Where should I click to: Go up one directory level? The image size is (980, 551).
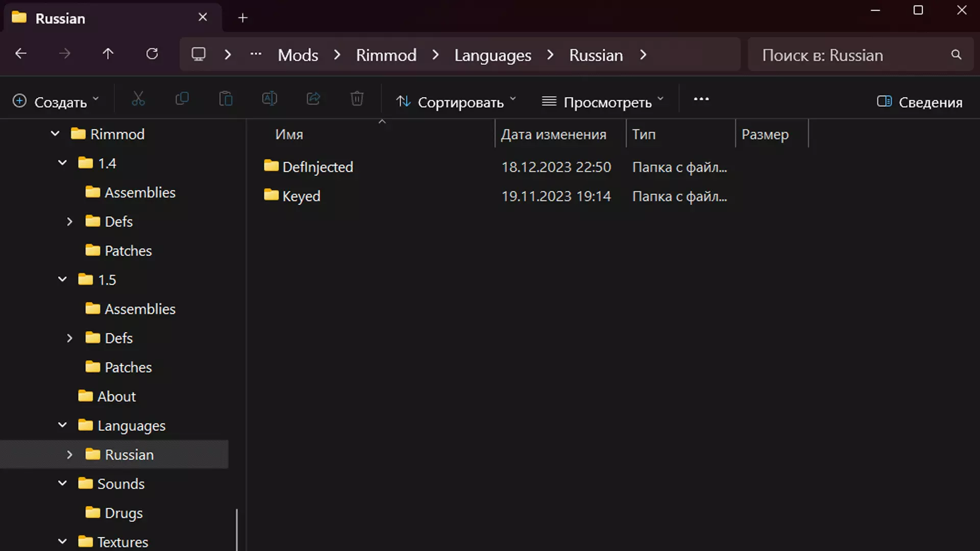tap(108, 54)
